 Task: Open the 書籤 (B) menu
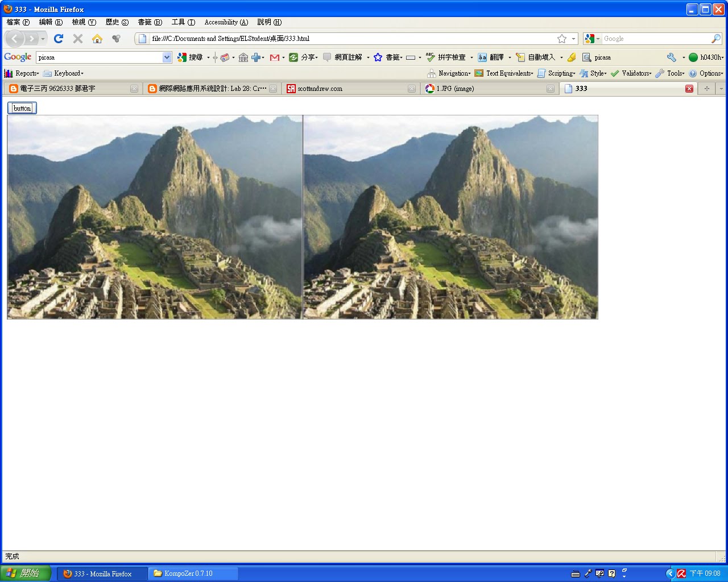pyautogui.click(x=150, y=22)
